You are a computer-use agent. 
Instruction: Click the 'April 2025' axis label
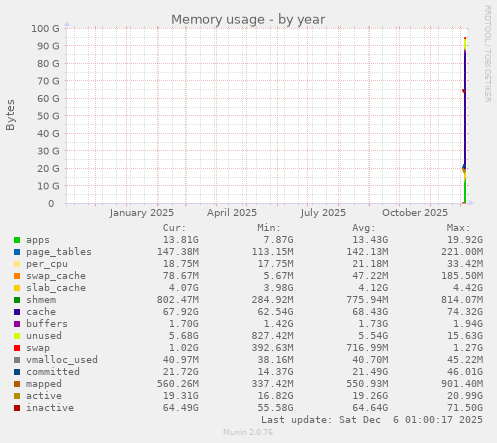(232, 213)
